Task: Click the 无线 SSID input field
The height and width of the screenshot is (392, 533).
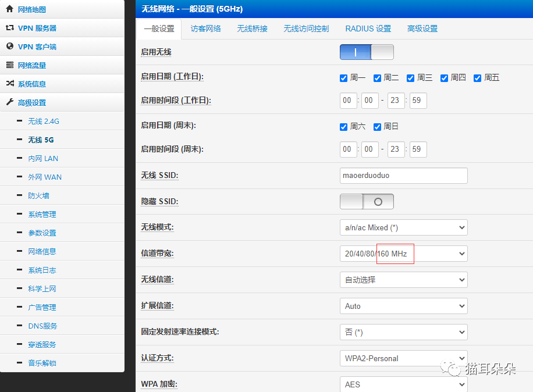Action: tap(403, 176)
